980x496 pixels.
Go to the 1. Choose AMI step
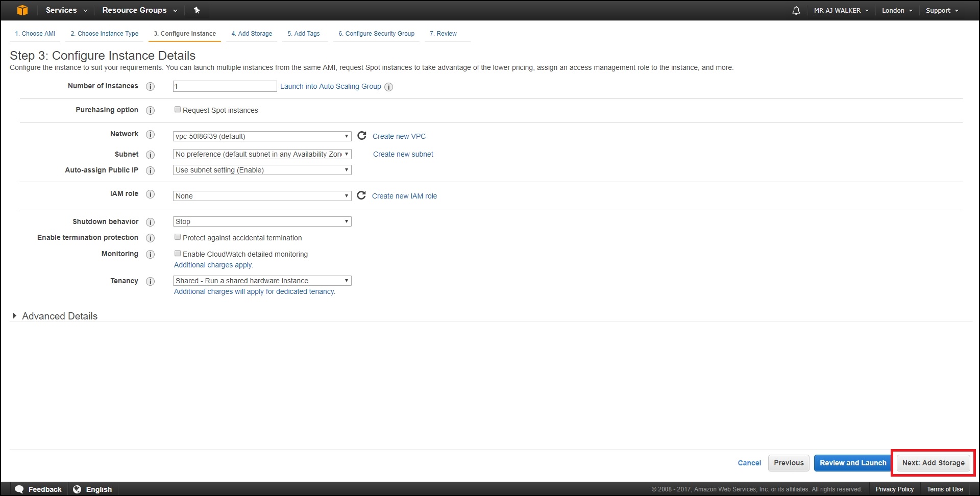(x=35, y=34)
